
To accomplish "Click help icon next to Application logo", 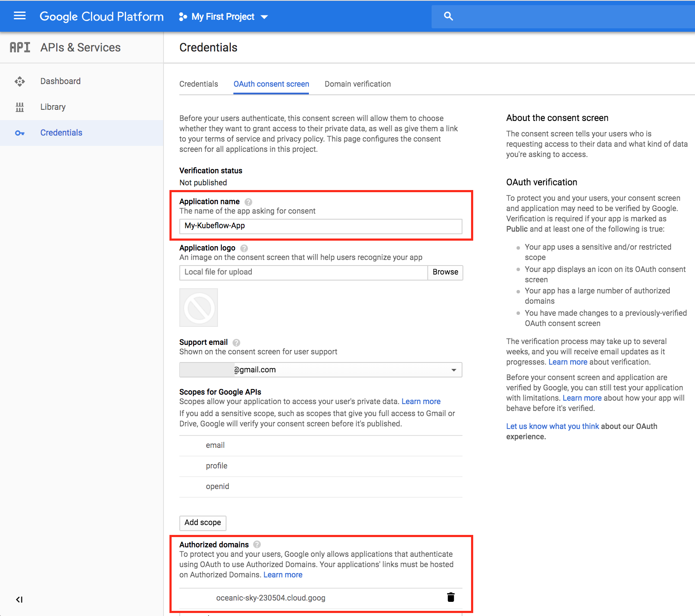I will point(244,248).
